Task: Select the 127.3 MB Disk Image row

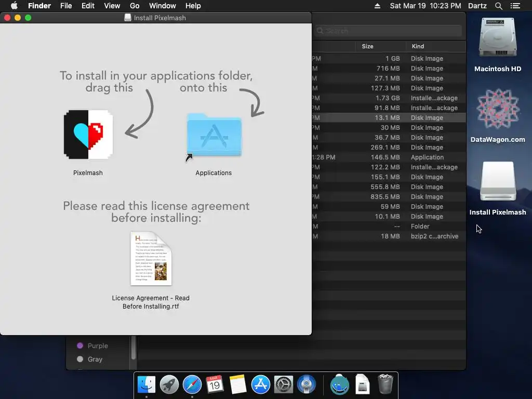Action: click(x=389, y=88)
